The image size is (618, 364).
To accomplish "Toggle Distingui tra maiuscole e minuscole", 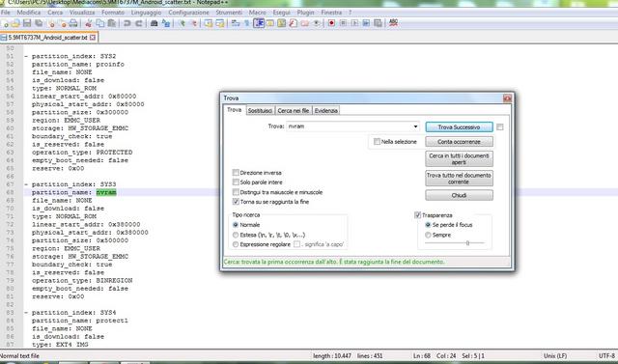I will point(236,192).
